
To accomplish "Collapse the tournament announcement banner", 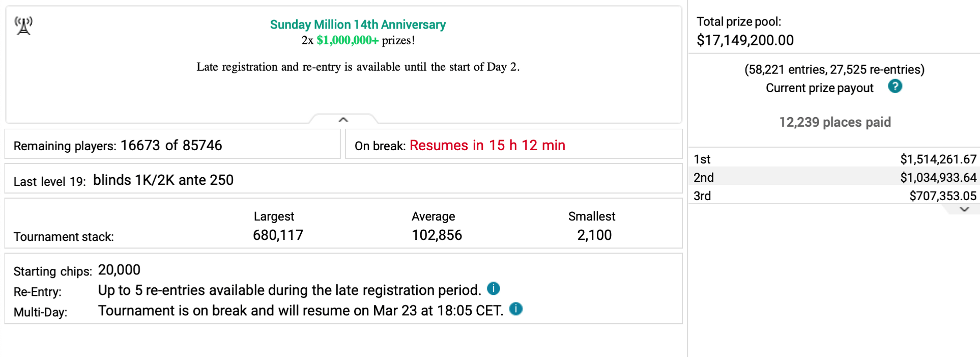I will (343, 119).
